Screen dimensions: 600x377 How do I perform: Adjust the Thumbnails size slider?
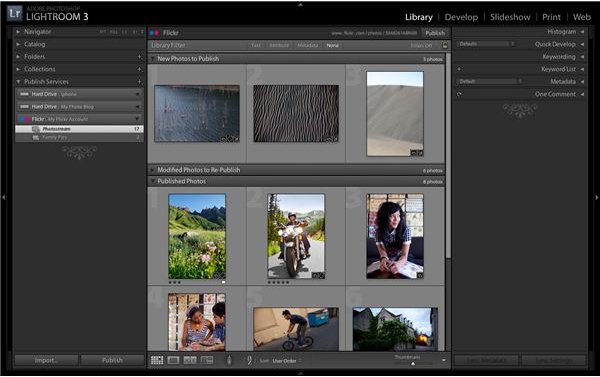click(x=412, y=364)
